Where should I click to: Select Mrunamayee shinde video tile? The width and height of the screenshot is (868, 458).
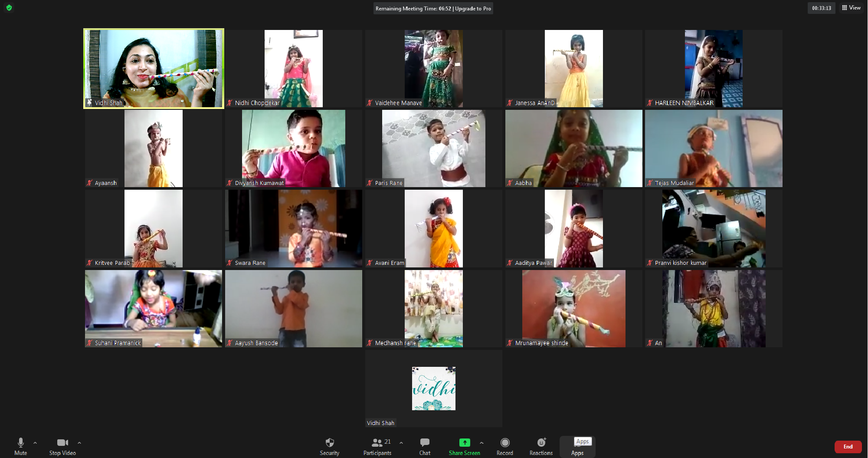coord(573,309)
